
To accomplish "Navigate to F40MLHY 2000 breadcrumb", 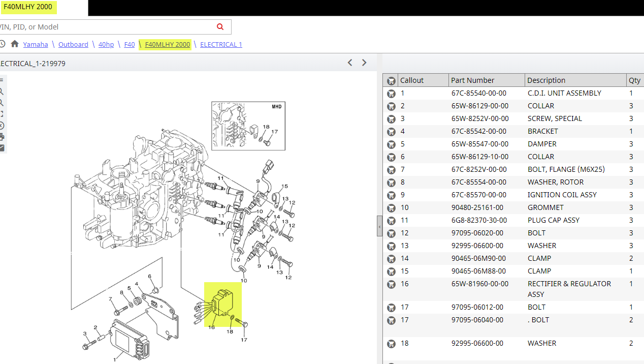I will pyautogui.click(x=168, y=44).
